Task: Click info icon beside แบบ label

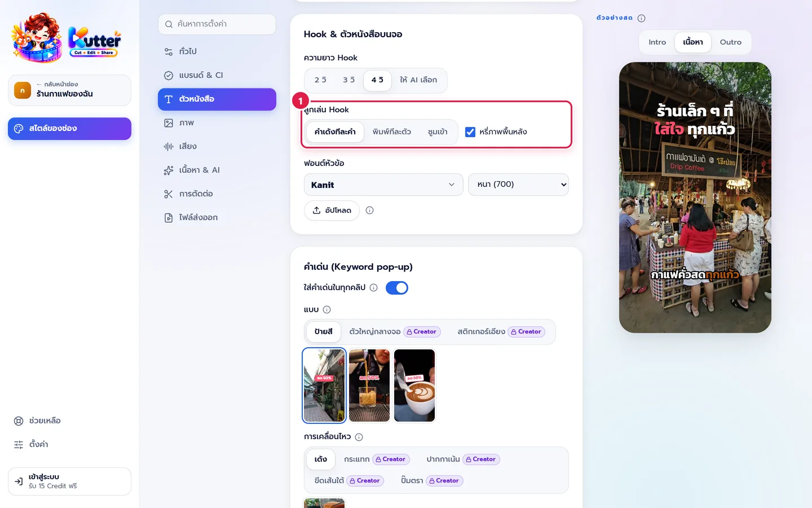Action: point(326,309)
